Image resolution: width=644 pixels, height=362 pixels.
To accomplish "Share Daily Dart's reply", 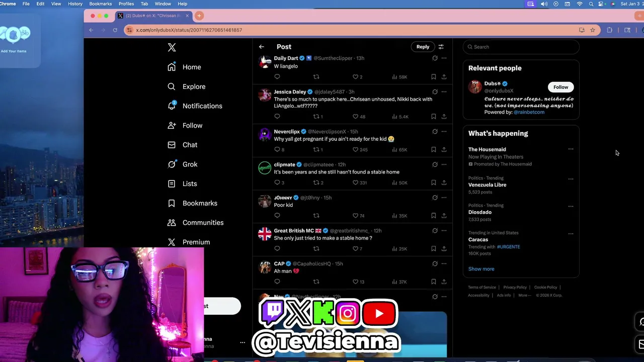I will pos(444,77).
